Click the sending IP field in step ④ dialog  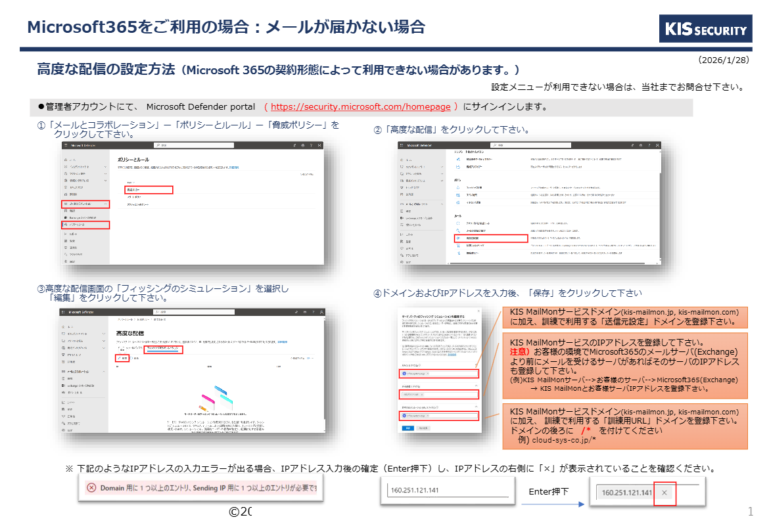(439, 394)
